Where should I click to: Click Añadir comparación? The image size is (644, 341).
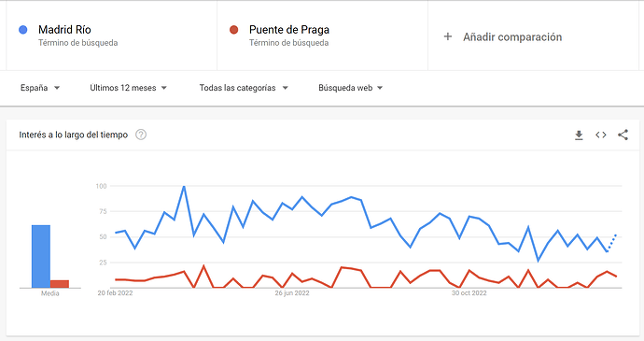click(x=512, y=37)
